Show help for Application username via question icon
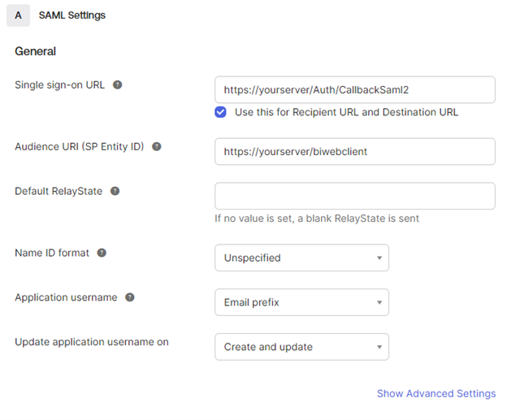507x420 pixels. 130,297
